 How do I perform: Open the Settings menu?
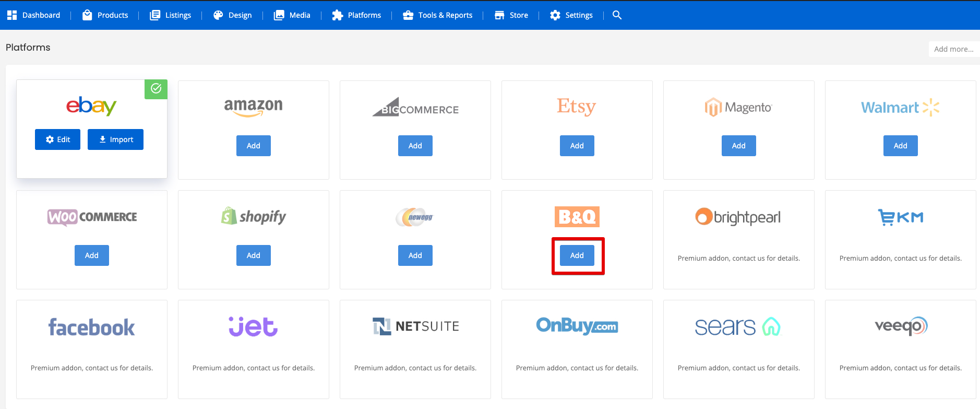coord(579,15)
